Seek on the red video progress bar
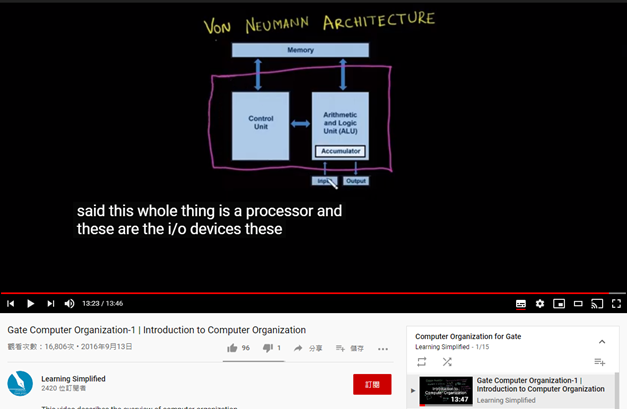 305,293
